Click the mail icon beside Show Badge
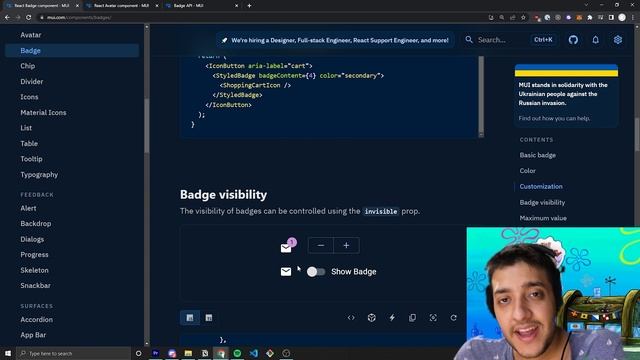Image resolution: width=640 pixels, height=360 pixels. point(286,272)
